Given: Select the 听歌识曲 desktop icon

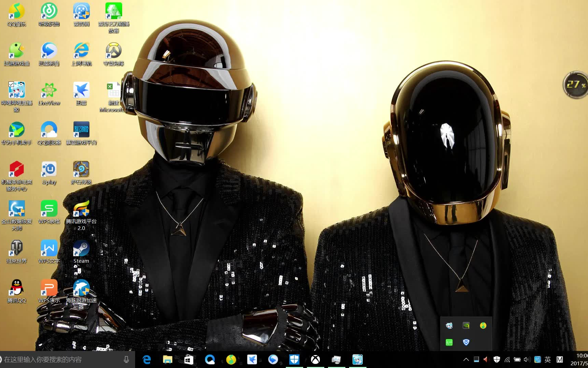Looking at the screenshot, I should pyautogui.click(x=49, y=15).
